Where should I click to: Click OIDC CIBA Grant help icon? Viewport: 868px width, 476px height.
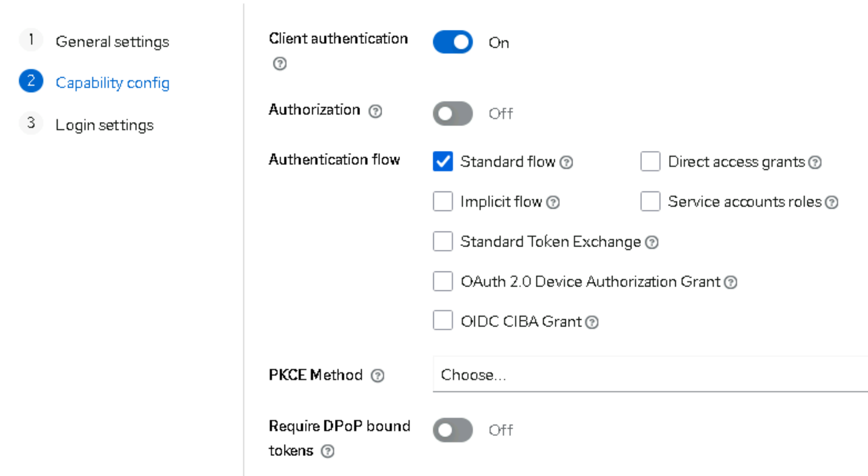point(592,322)
